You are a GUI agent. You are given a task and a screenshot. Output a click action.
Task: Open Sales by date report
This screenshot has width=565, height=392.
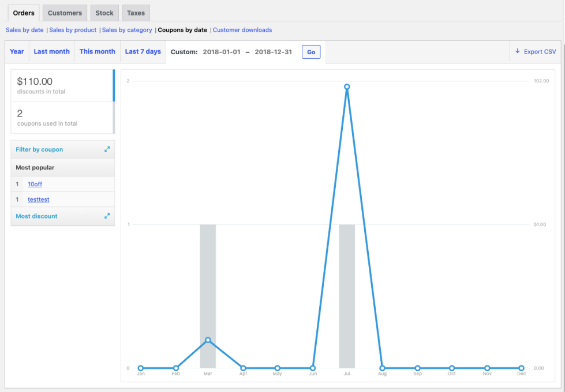pyautogui.click(x=25, y=30)
